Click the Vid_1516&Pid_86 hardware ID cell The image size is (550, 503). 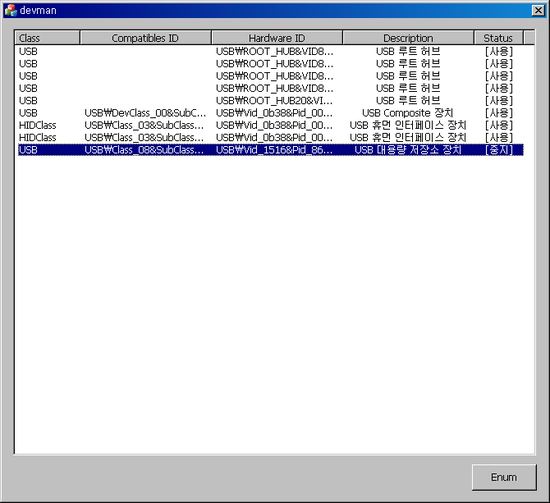pos(274,150)
